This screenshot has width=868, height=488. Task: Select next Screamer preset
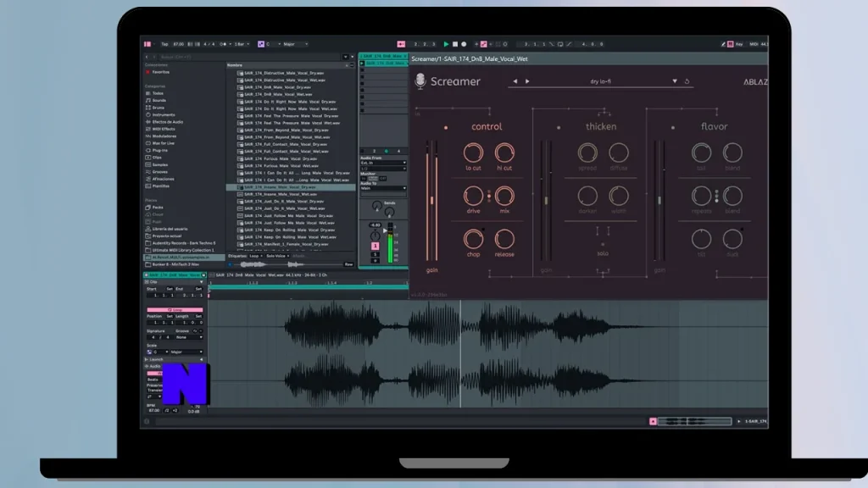click(527, 81)
